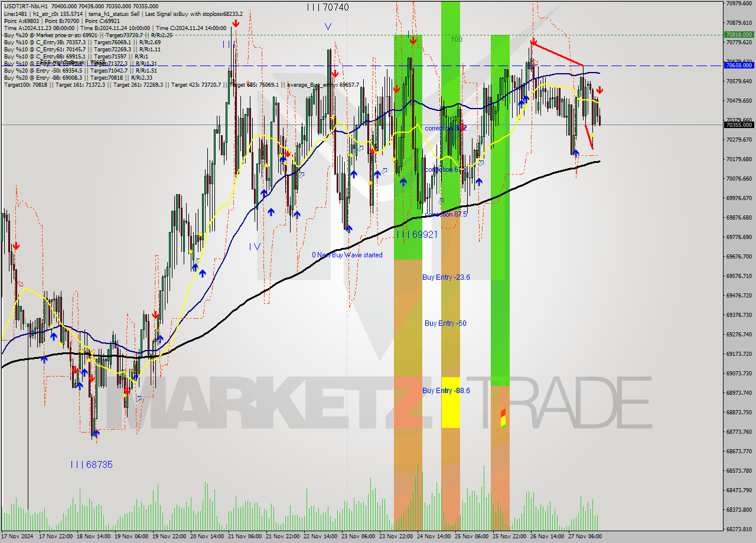Click the '18 Nov 14:00' time label
This screenshot has height=543, width=756.
[93, 537]
